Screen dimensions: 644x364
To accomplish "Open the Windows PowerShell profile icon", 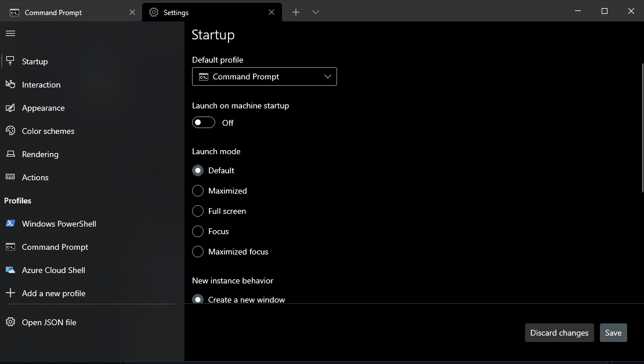I will coord(10,223).
